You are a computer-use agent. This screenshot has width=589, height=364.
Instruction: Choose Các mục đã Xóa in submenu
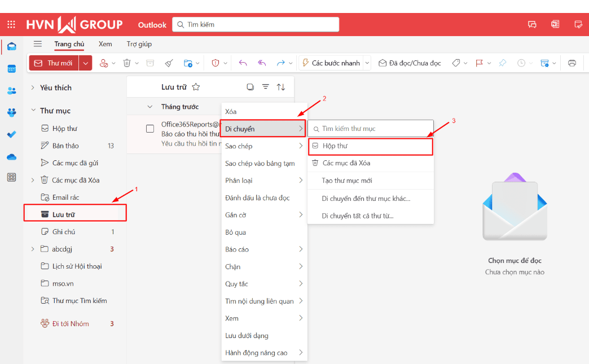[x=371, y=163]
